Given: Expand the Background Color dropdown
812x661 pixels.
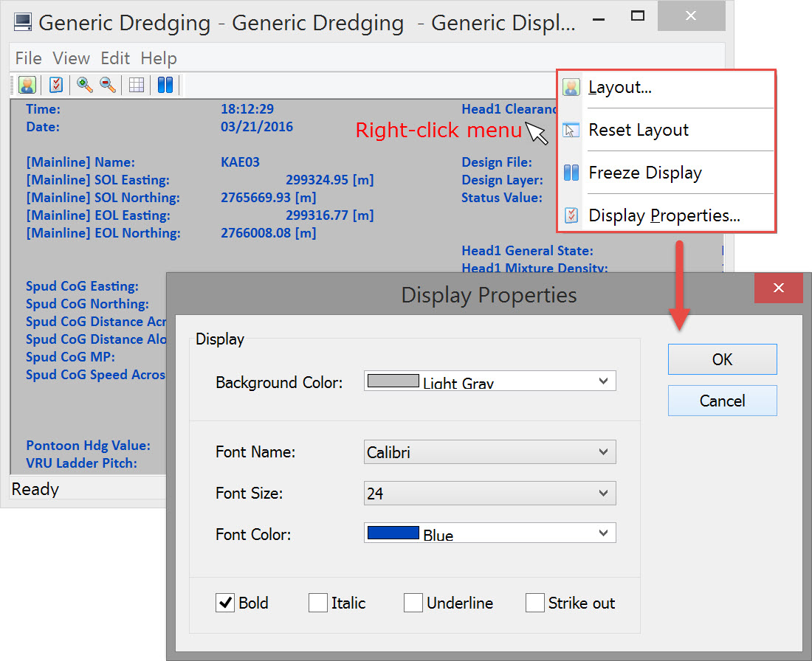Looking at the screenshot, I should pos(603,381).
